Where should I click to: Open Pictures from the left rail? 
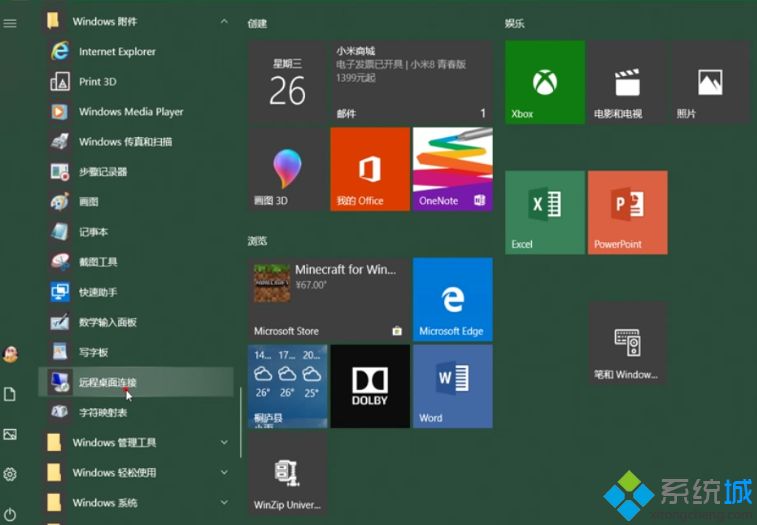tap(10, 434)
